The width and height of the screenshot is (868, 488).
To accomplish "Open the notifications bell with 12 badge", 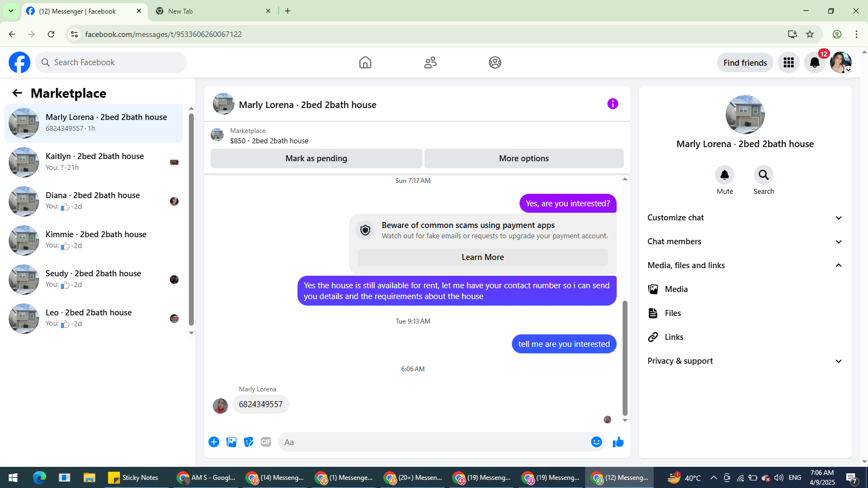I will (x=815, y=62).
